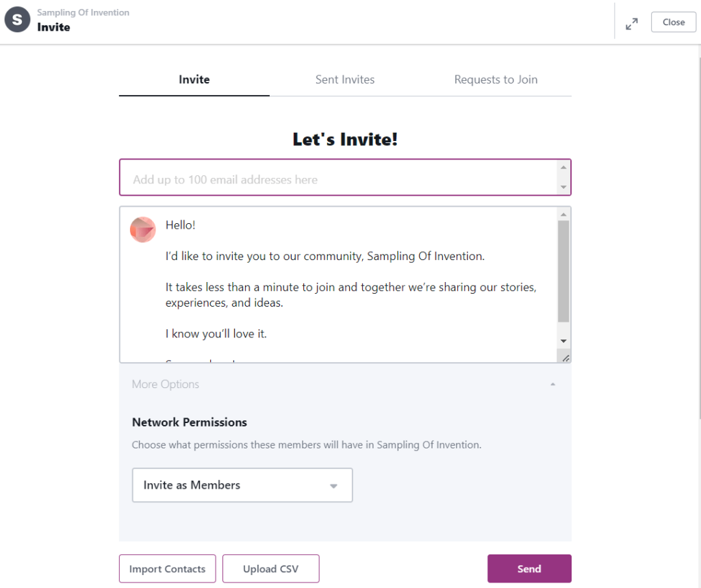Click the Import Contacts button

[167, 569]
